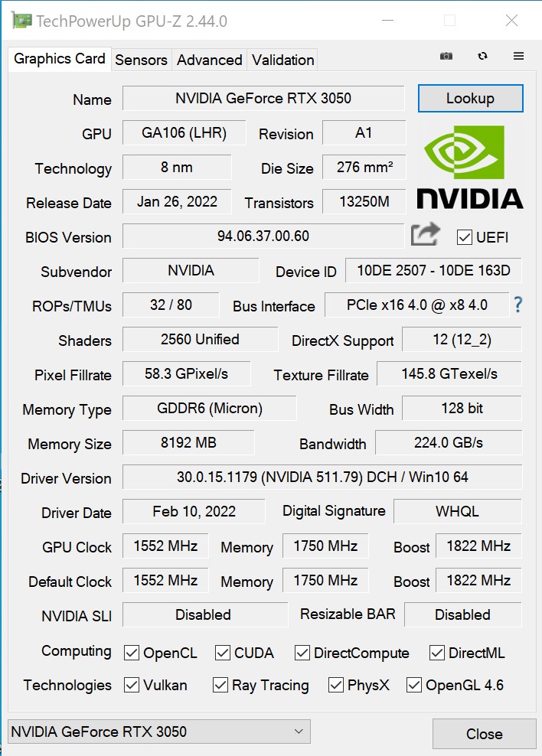Click the Driver Version field

coord(322,477)
